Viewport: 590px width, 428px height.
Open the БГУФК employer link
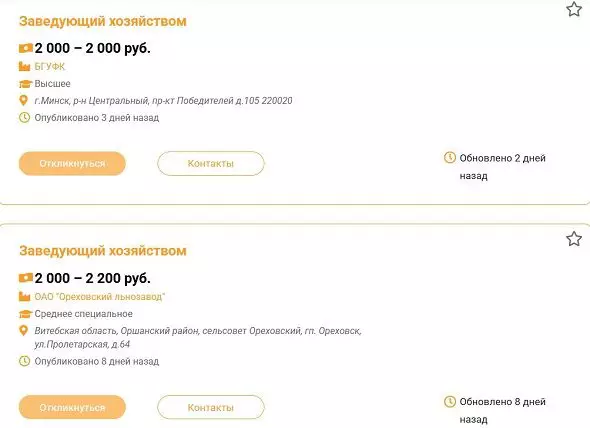(x=50, y=67)
